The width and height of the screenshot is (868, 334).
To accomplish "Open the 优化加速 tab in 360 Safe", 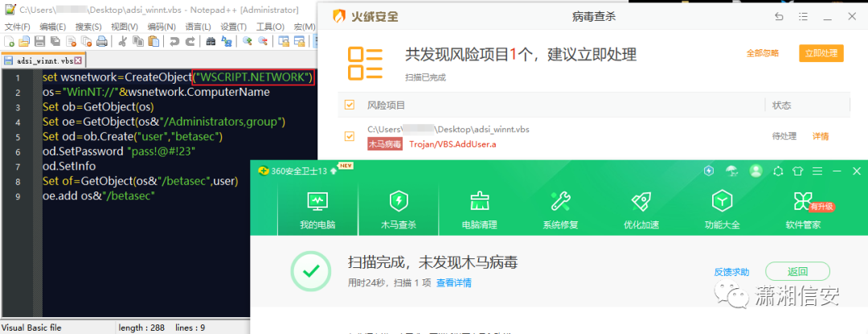I will [641, 210].
